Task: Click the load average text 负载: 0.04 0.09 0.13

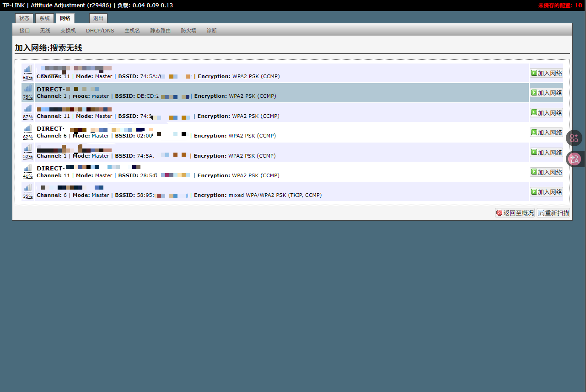Action: (x=145, y=5)
